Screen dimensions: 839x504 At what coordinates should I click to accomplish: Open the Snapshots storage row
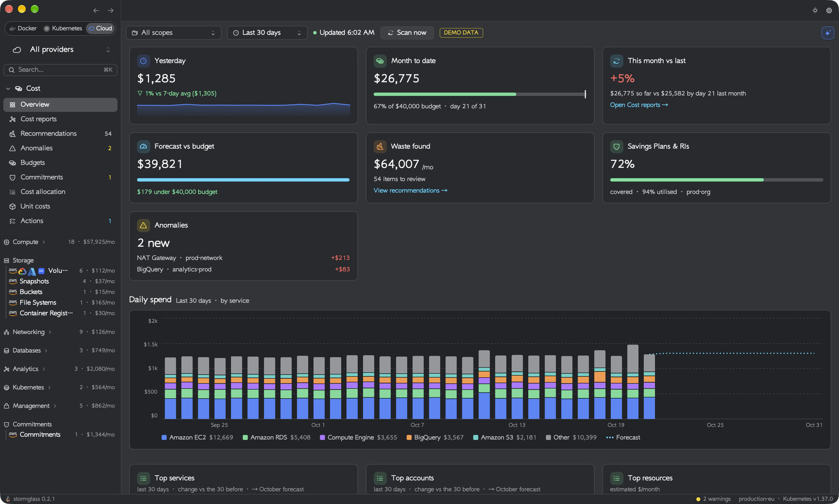point(62,282)
